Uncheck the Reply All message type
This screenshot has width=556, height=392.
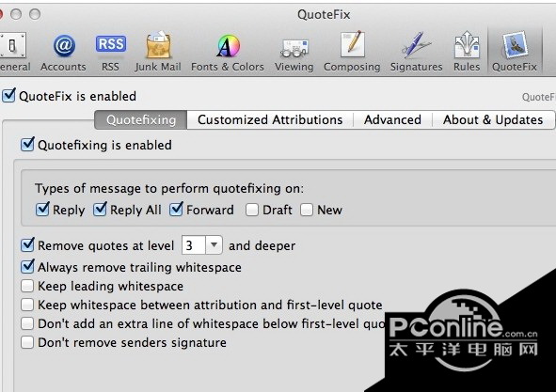pyautogui.click(x=100, y=210)
